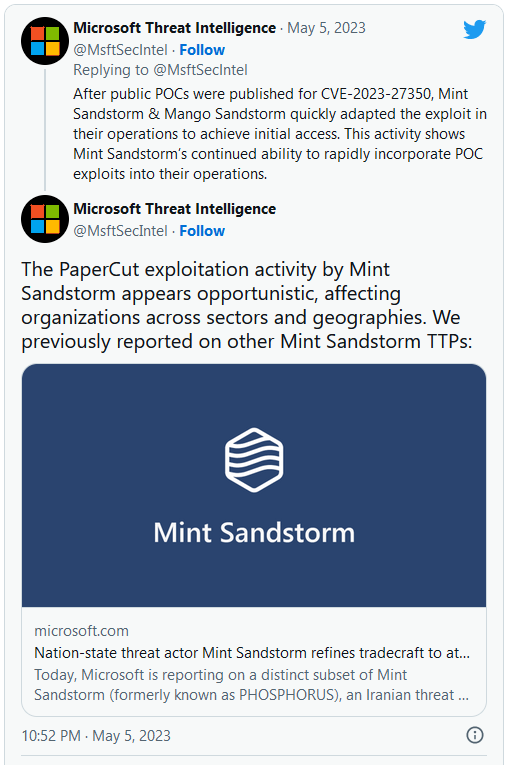The image size is (510, 765).
Task: Click the hexagon Mint Sandstorm emblem
Action: tap(254, 460)
